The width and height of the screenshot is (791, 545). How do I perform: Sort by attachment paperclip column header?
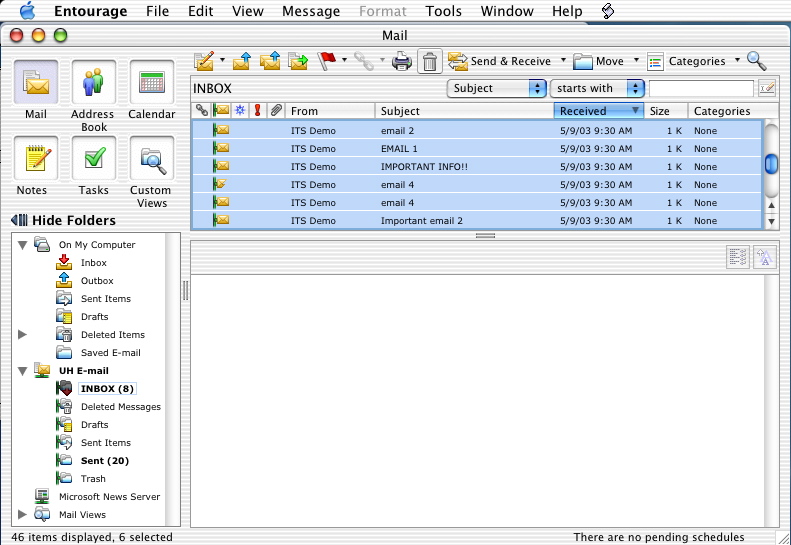point(275,111)
